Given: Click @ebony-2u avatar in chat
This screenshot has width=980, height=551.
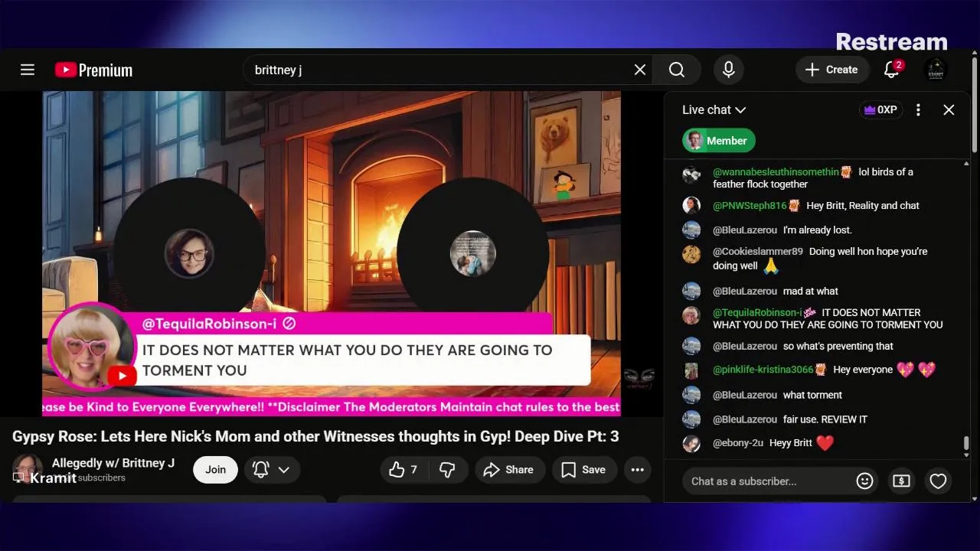Looking at the screenshot, I should [691, 444].
